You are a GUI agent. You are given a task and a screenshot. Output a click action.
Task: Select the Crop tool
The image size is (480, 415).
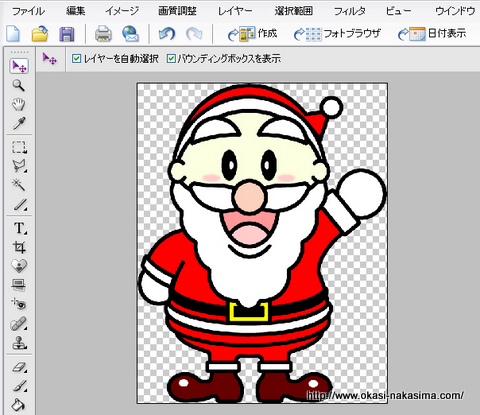[19, 247]
